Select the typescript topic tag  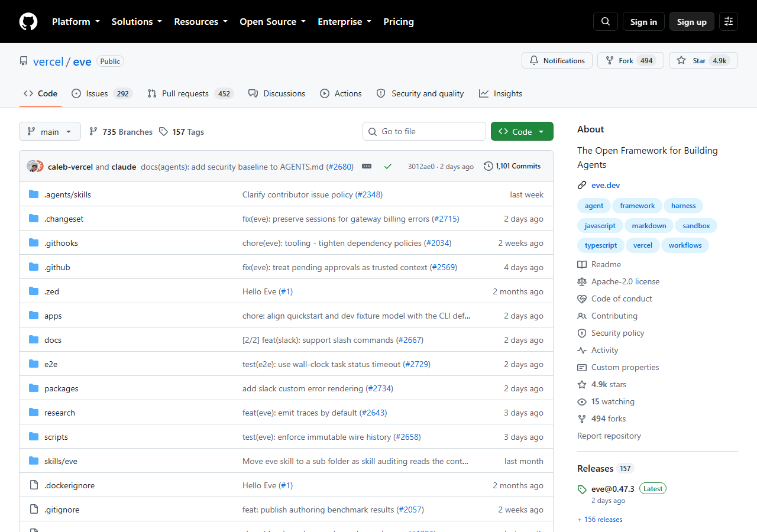[601, 245]
